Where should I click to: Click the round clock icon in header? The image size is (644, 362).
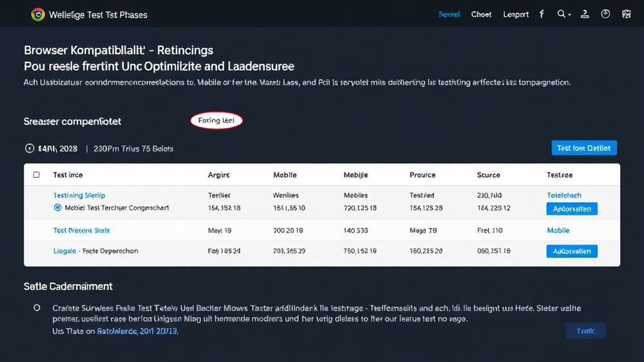click(x=605, y=14)
